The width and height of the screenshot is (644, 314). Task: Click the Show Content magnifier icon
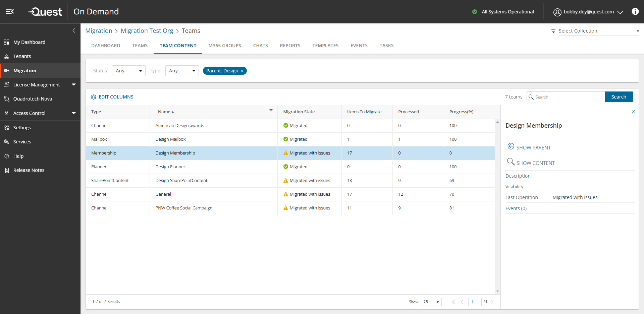(x=511, y=162)
